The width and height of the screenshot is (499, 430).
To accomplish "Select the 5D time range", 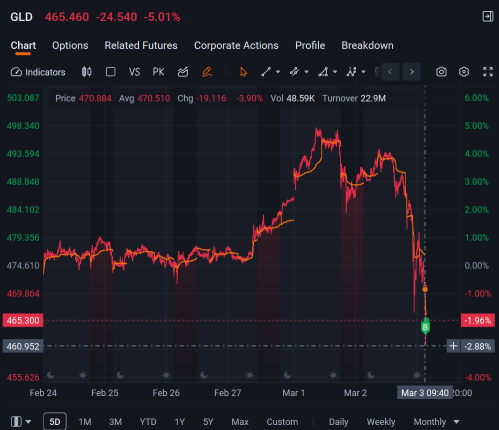I will (55, 422).
